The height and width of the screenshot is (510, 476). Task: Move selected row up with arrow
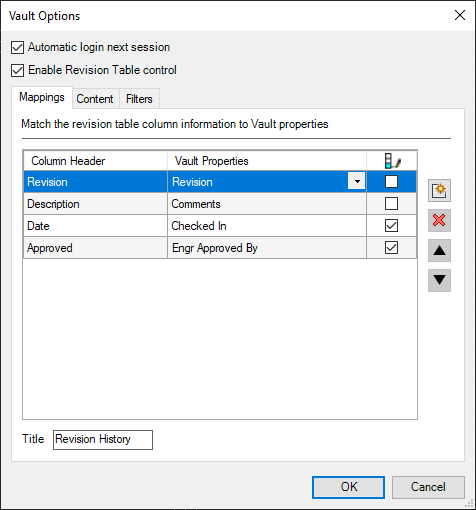coord(439,250)
